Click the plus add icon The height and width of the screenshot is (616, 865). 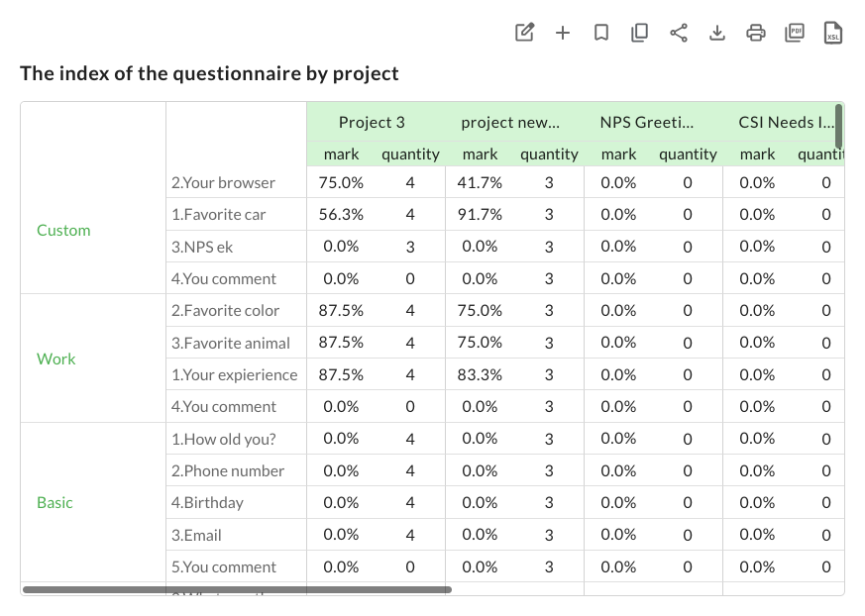pyautogui.click(x=563, y=33)
